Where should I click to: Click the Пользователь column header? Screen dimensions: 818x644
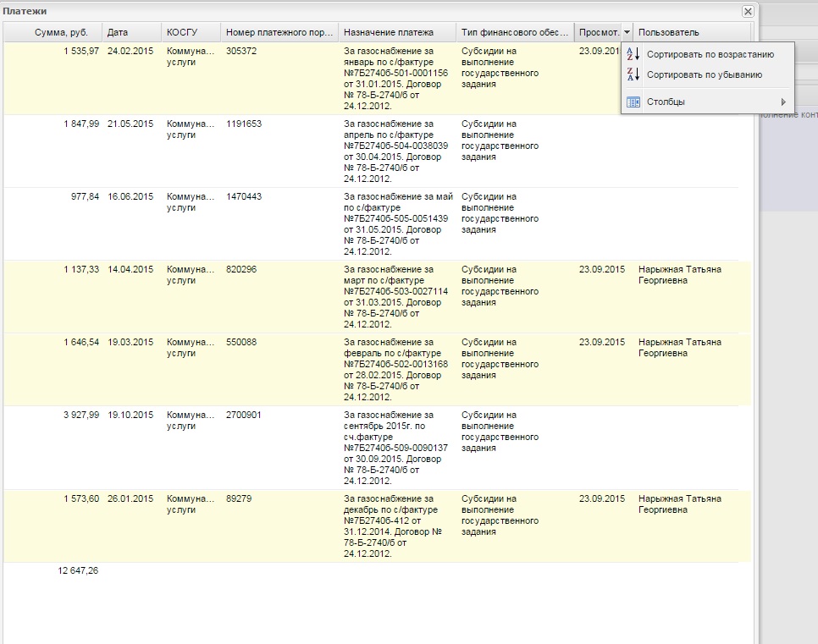(x=693, y=32)
